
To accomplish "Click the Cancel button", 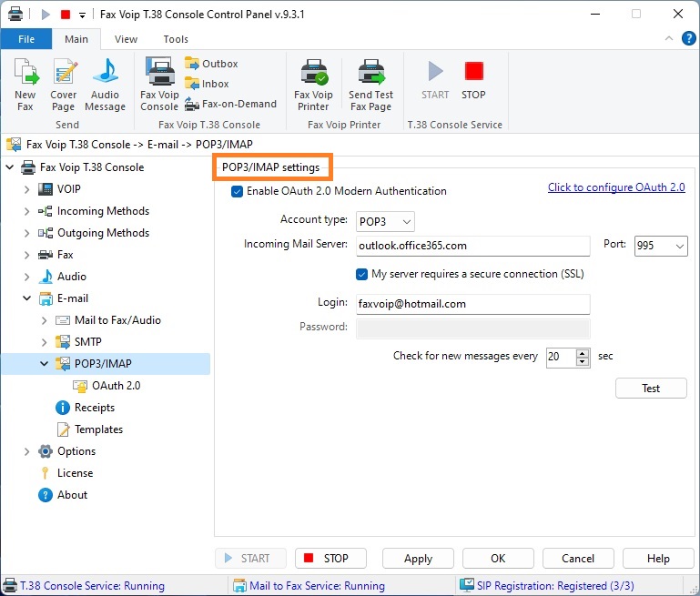I will tap(578, 558).
